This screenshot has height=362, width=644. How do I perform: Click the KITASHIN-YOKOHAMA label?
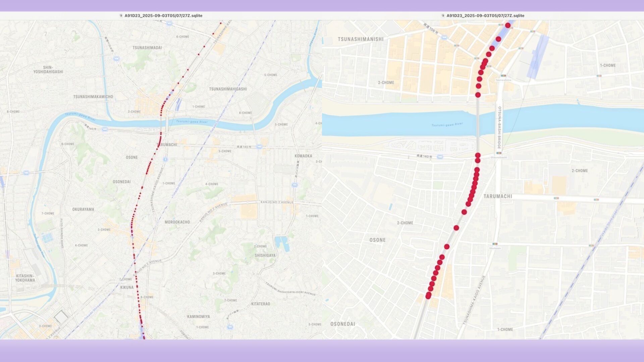tap(25, 278)
